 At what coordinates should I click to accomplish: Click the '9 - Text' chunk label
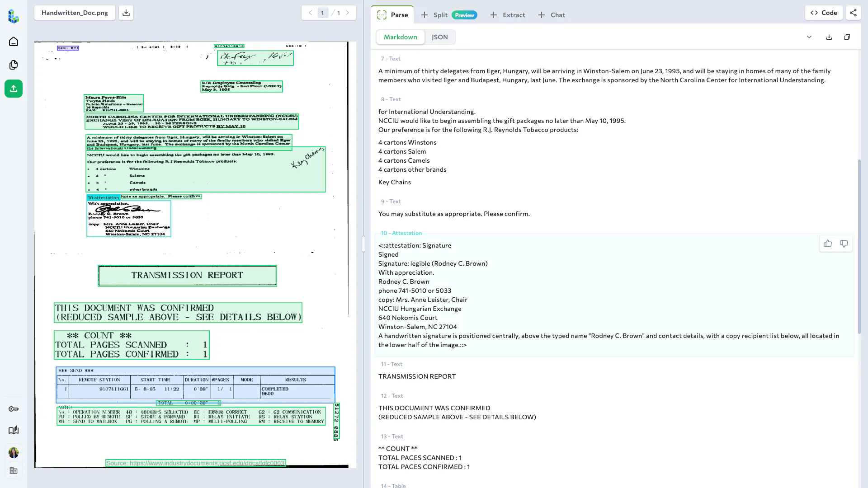click(x=391, y=202)
